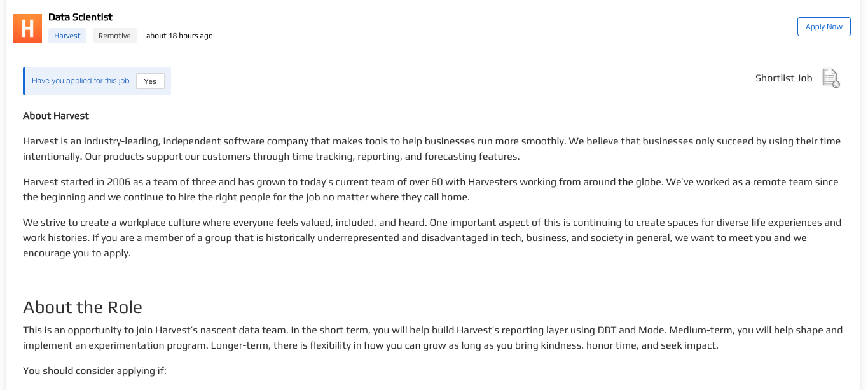
Task: Click the Shortlist Job label
Action: point(783,78)
